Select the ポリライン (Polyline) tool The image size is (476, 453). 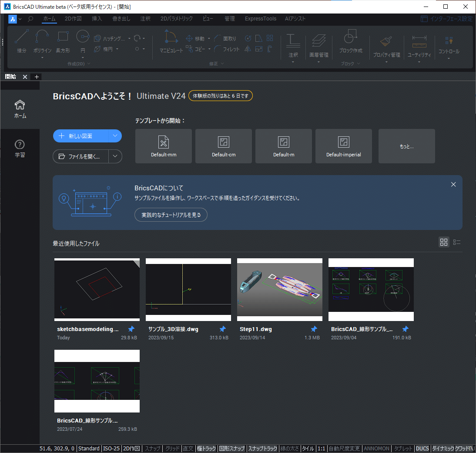[x=42, y=42]
